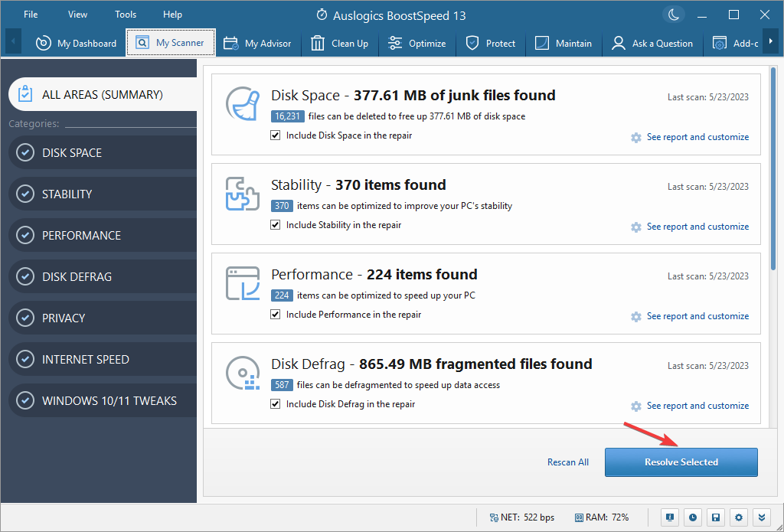Viewport: 784px width, 532px height.
Task: Open the My Advisor tab
Action: coord(257,43)
